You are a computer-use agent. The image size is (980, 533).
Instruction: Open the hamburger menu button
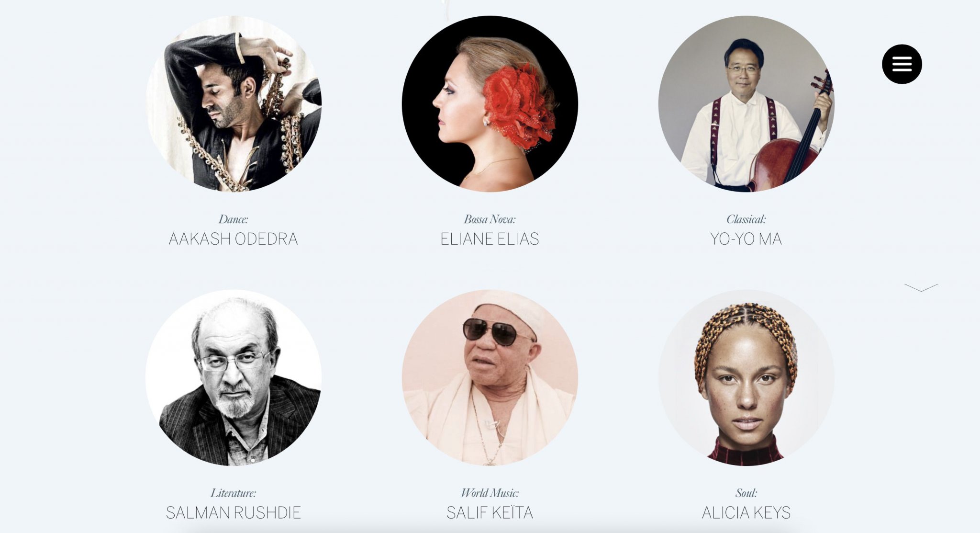pos(902,64)
